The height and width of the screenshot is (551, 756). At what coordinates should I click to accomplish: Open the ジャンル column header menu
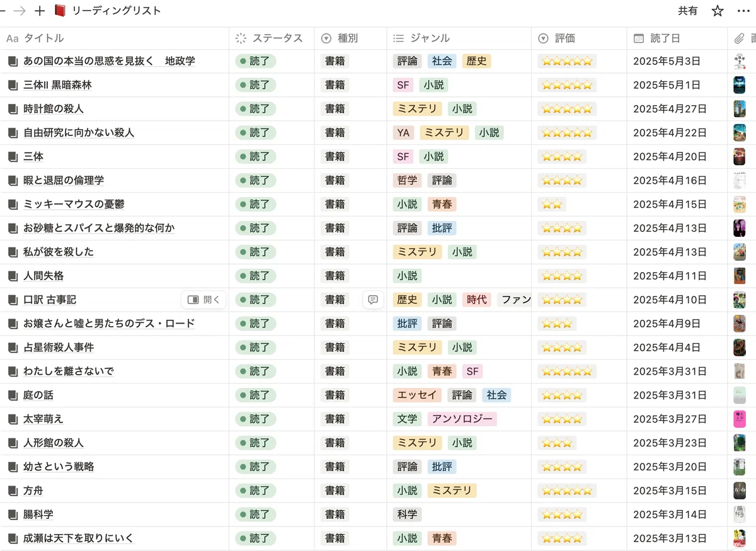point(459,38)
